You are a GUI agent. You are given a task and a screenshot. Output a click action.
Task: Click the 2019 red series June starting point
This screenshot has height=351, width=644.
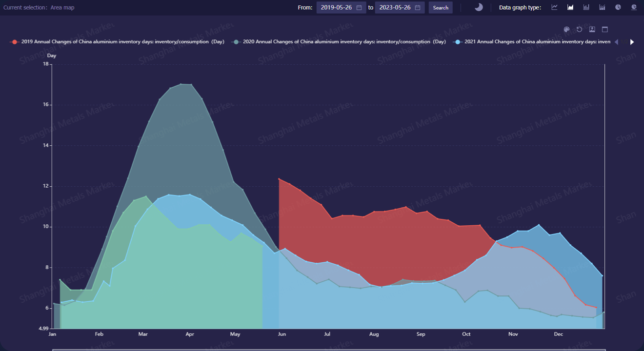(279, 179)
